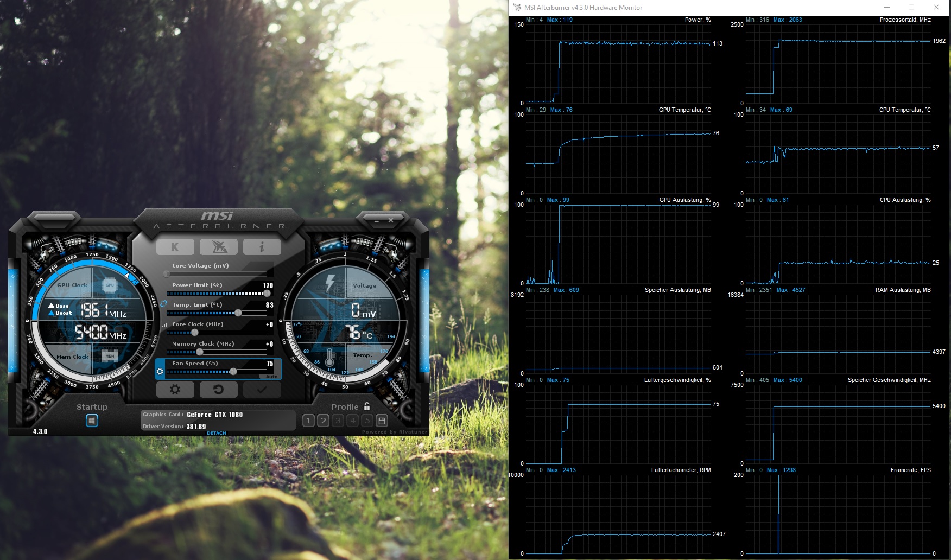Image resolution: width=951 pixels, height=560 pixels.
Task: Click the Speicher Auslastung, MB graph label
Action: pyautogui.click(x=678, y=290)
